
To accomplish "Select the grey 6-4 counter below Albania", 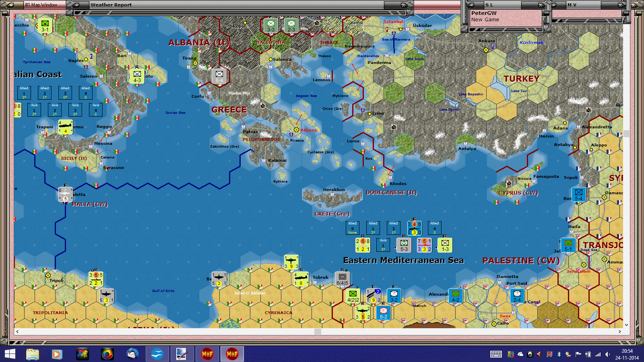I will pyautogui.click(x=219, y=76).
